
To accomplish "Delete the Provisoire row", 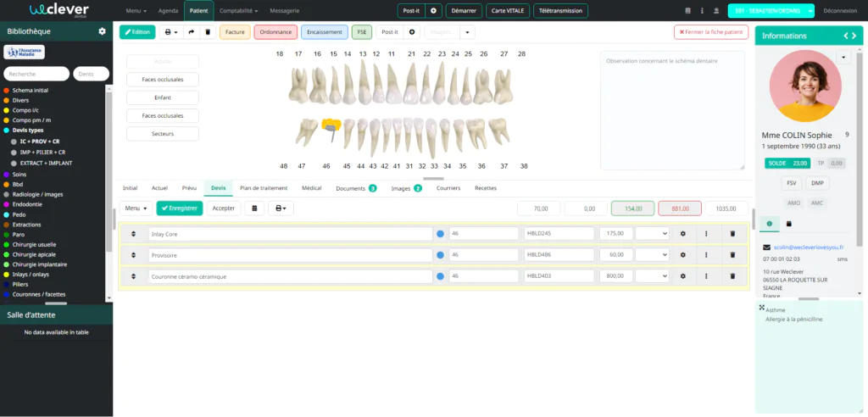I will (733, 255).
